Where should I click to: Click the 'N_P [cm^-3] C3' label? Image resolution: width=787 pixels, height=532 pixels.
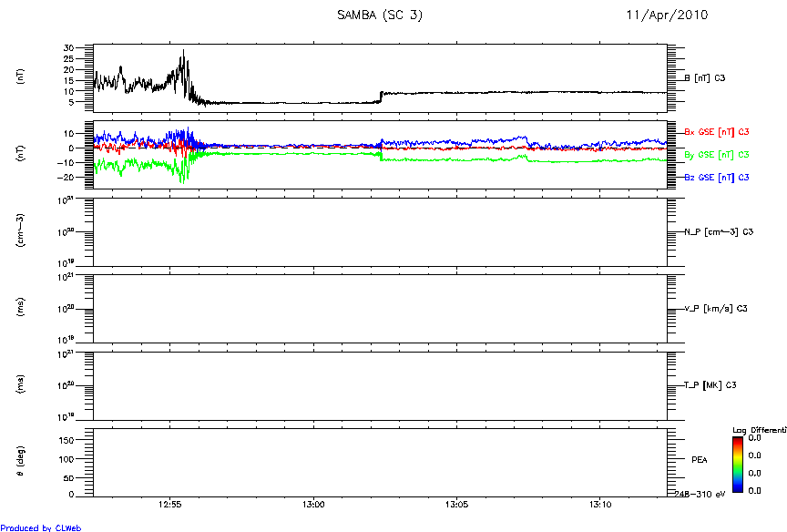[719, 232]
